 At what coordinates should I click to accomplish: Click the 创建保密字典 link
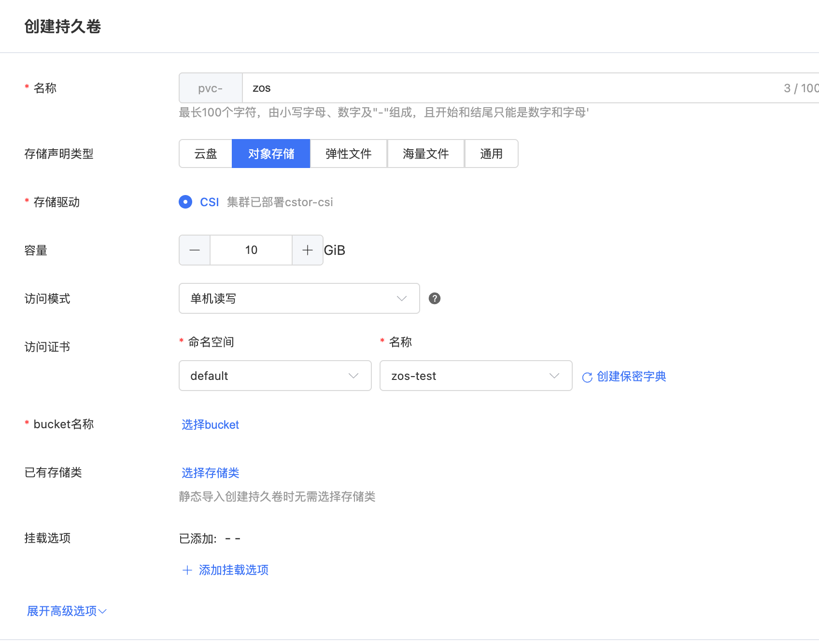click(x=631, y=376)
